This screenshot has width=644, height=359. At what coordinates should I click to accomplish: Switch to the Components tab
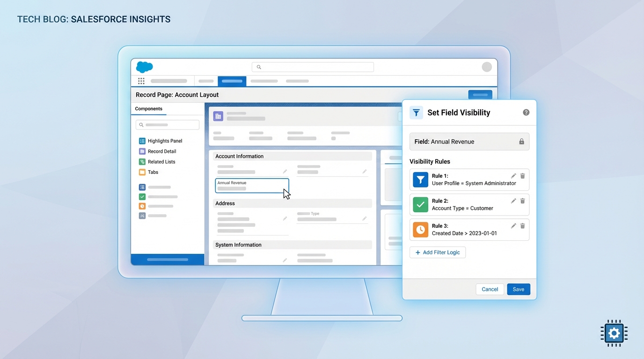148,108
